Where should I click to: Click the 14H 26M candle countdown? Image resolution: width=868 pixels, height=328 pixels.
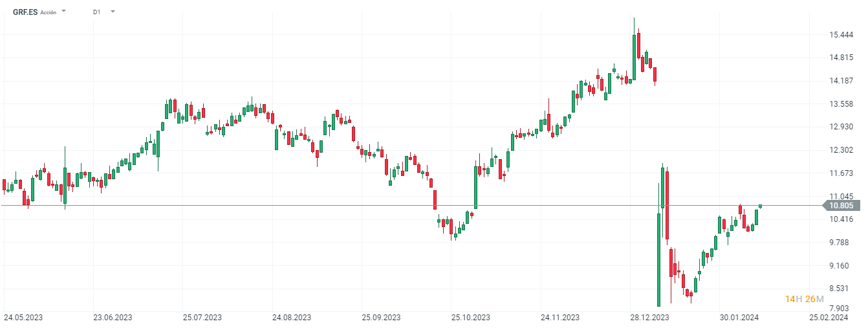tap(804, 299)
